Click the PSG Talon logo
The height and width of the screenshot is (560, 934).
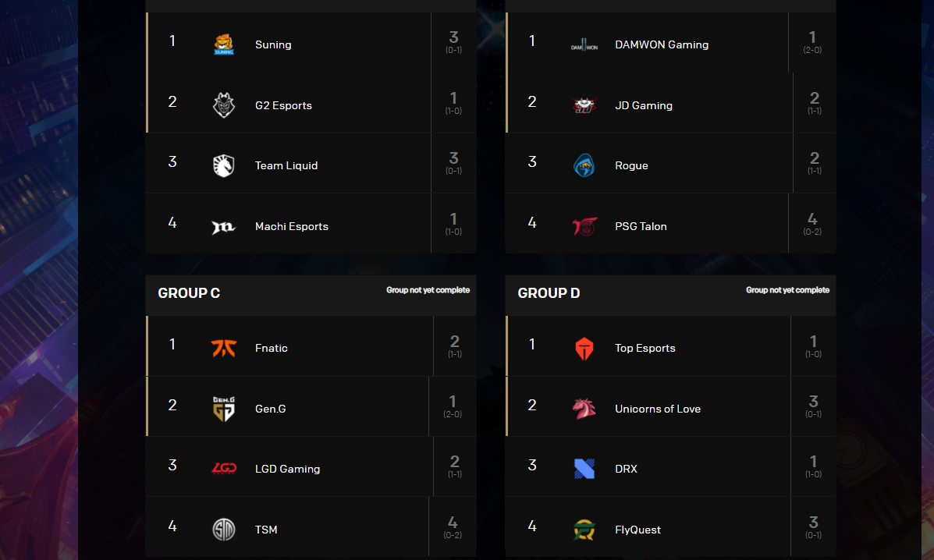point(584,227)
